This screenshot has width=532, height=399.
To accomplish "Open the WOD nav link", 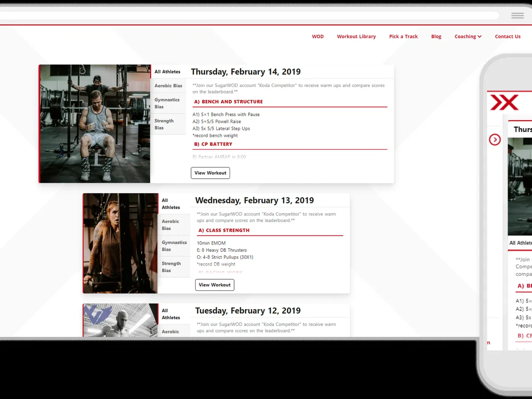I will [x=318, y=36].
